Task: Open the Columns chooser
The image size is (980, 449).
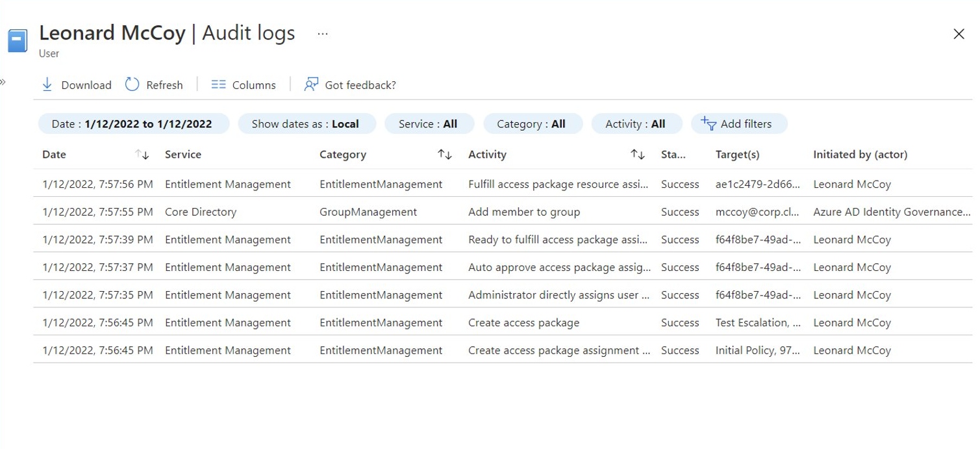Action: click(244, 84)
